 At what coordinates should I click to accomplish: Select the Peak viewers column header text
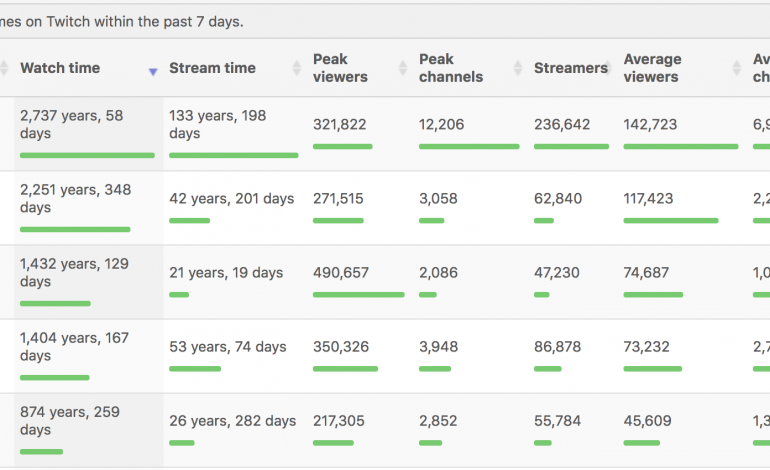(340, 68)
